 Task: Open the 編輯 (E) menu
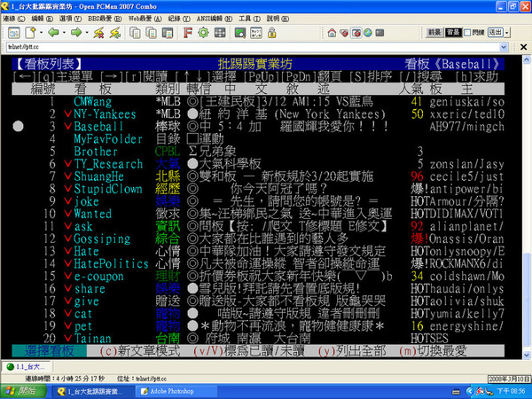pos(42,19)
